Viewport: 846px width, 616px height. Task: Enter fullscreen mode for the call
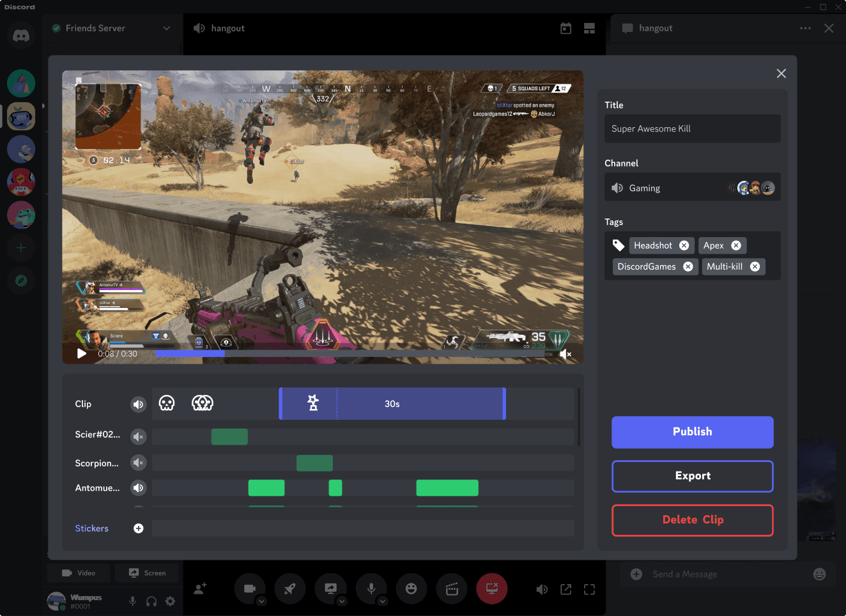click(x=589, y=589)
